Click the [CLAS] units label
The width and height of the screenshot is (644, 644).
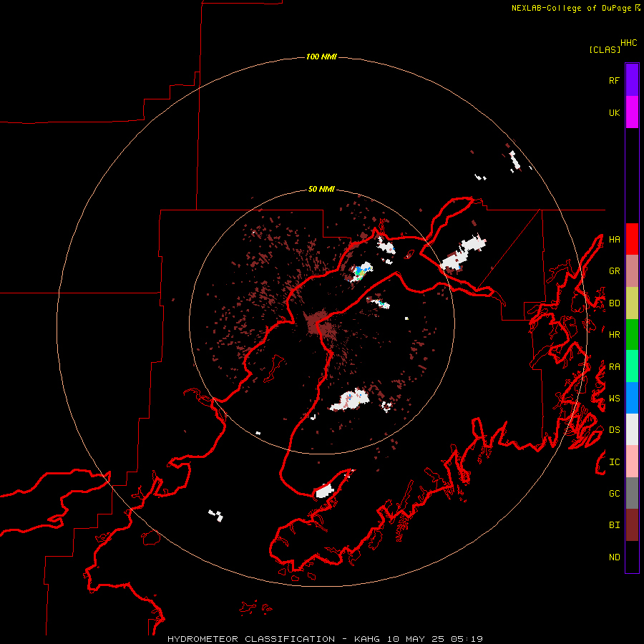605,49
